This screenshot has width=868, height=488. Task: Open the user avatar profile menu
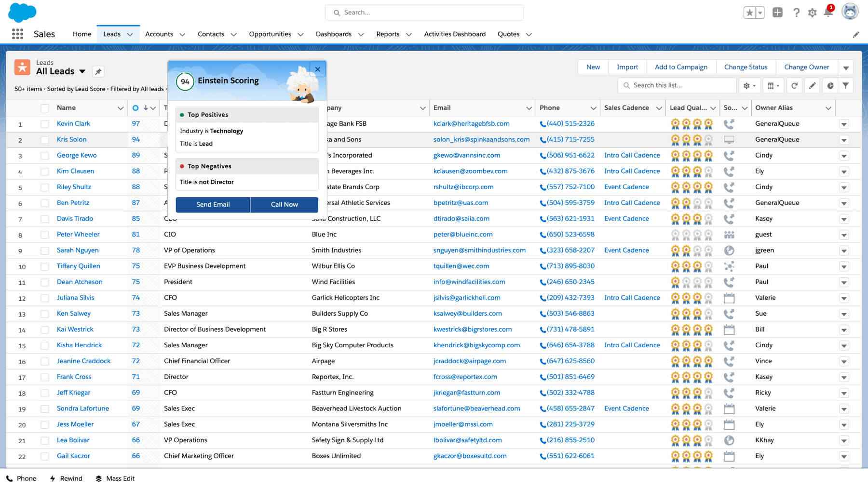[x=850, y=12]
